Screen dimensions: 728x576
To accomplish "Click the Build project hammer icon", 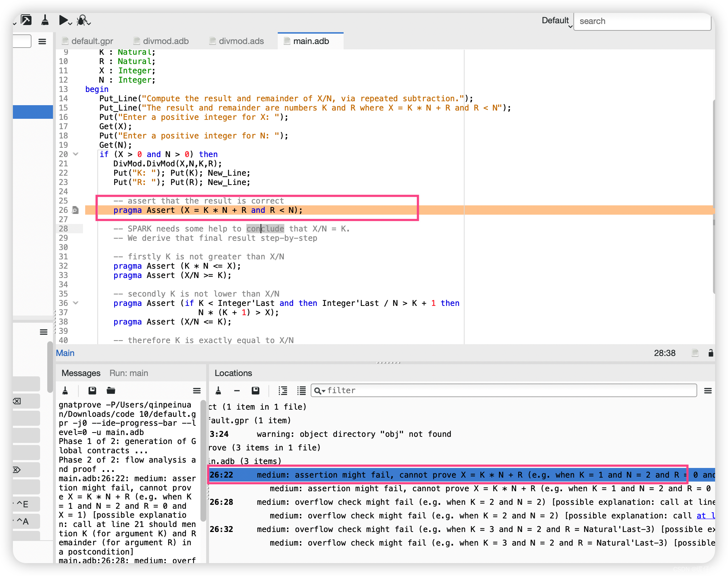I will (x=26, y=20).
